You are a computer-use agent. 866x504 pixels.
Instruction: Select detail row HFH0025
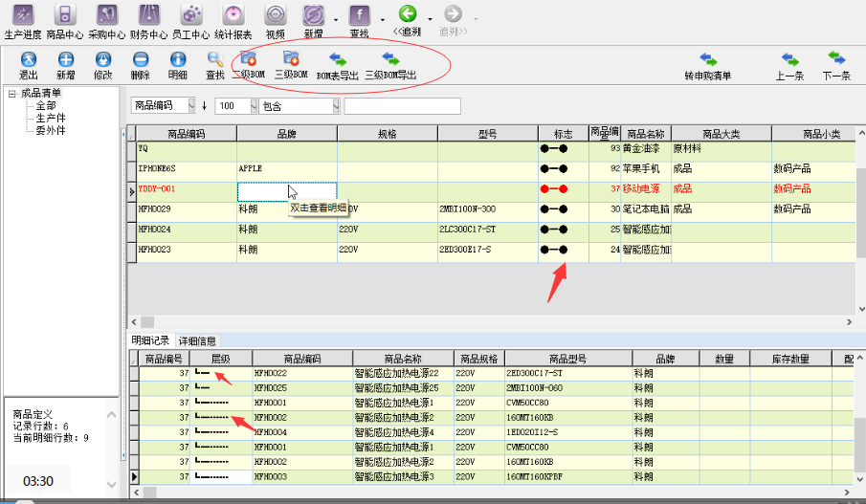tap(301, 388)
